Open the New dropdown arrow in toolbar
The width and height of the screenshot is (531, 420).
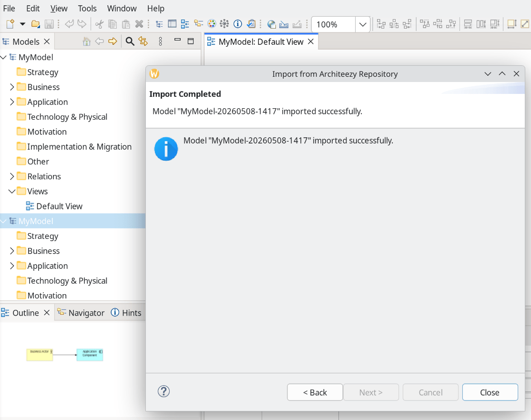[23, 24]
